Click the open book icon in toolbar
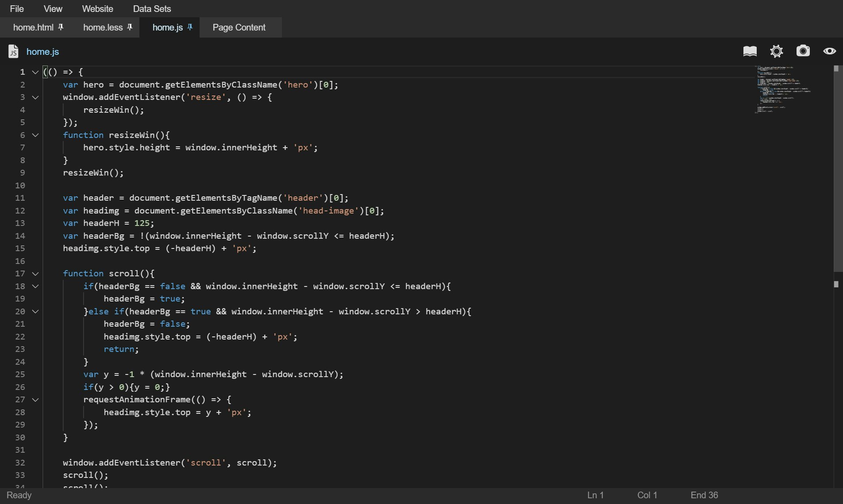Screen dimensions: 843x504 750,51
